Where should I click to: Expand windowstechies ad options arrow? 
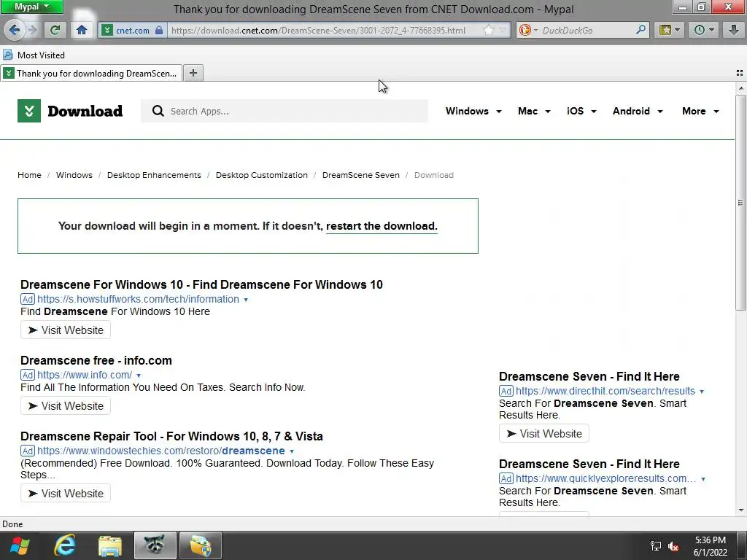tap(292, 451)
